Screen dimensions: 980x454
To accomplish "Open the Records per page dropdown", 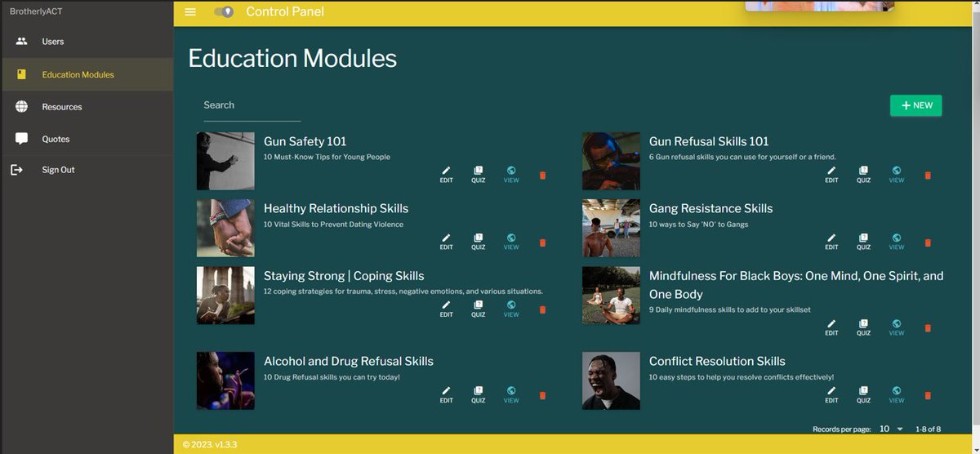I will pos(891,429).
